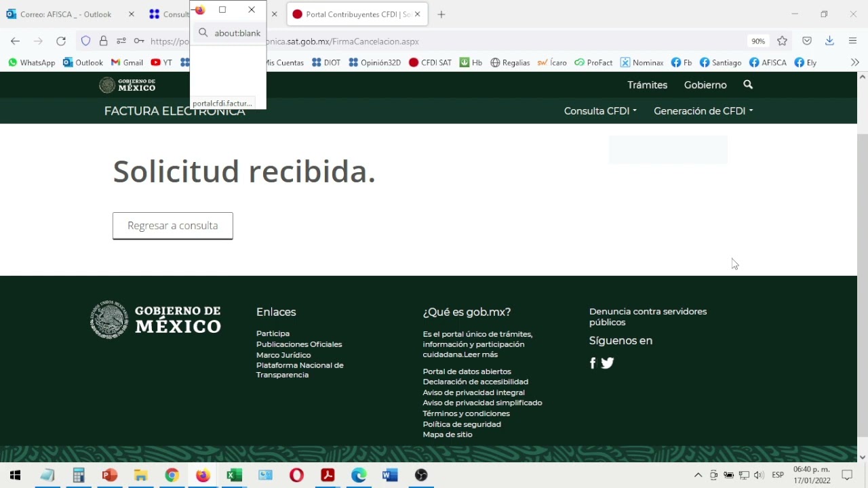Open the Firefox hamburger application menu
The height and width of the screenshot is (488, 868).
point(852,41)
